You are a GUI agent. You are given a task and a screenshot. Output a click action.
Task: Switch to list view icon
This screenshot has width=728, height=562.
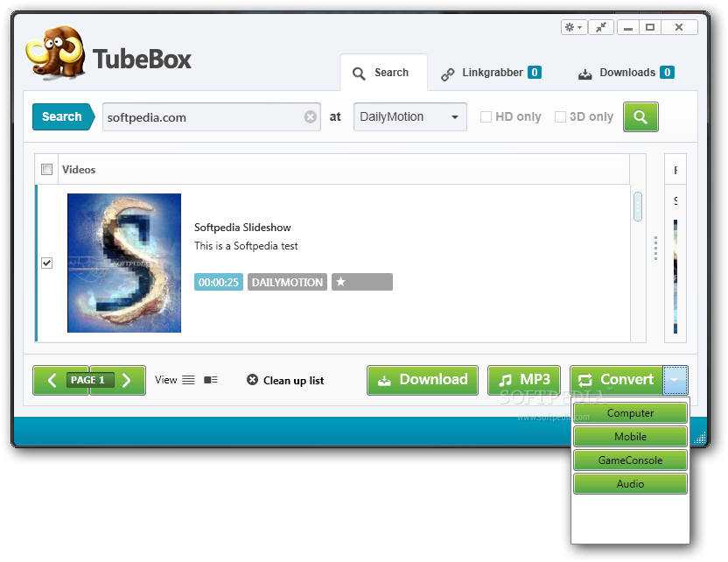pyautogui.click(x=188, y=380)
